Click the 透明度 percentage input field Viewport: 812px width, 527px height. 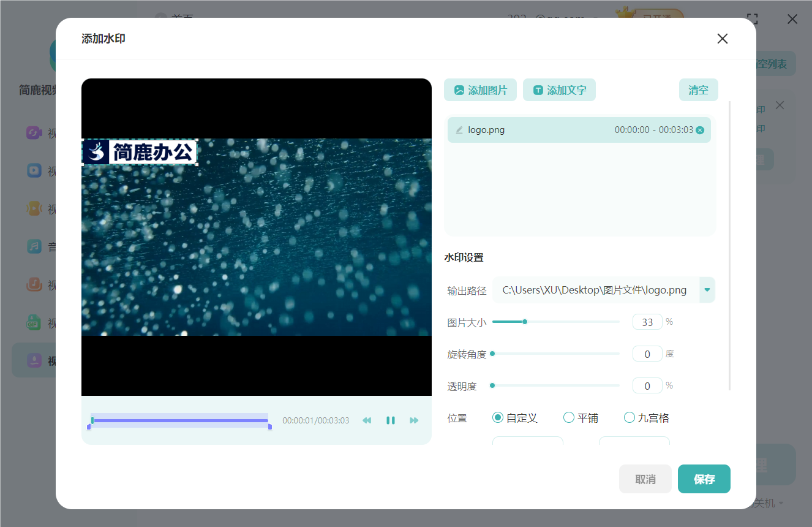pyautogui.click(x=647, y=386)
